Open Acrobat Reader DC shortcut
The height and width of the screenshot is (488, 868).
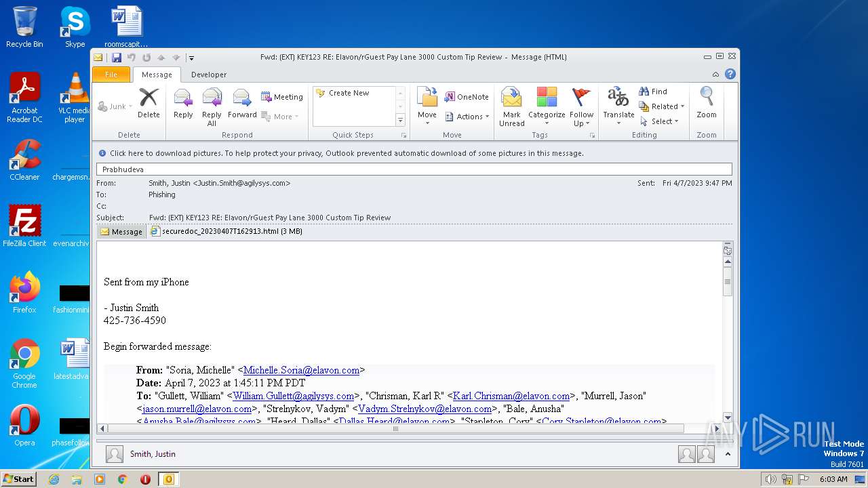pos(24,97)
